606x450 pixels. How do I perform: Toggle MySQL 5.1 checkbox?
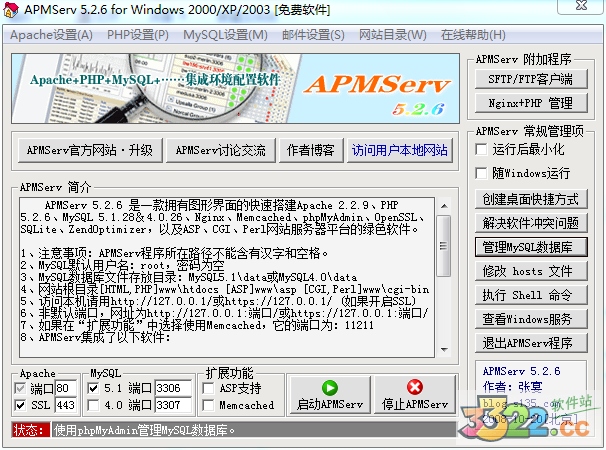click(93, 388)
